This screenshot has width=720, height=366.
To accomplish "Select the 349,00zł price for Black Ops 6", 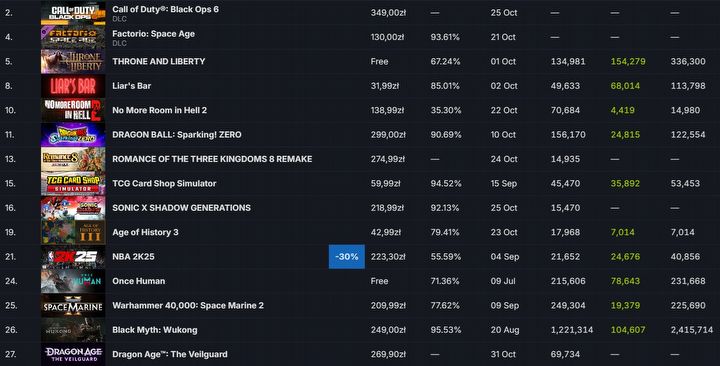I will [388, 13].
